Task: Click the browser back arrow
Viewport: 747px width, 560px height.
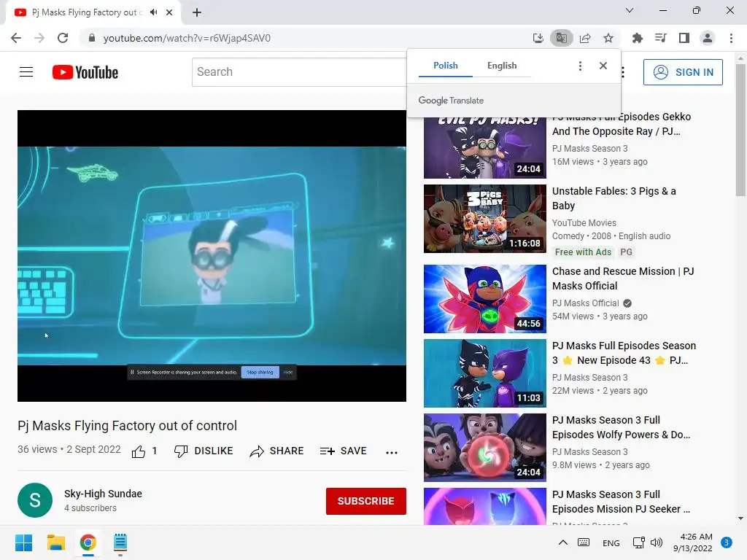Action: (x=16, y=38)
